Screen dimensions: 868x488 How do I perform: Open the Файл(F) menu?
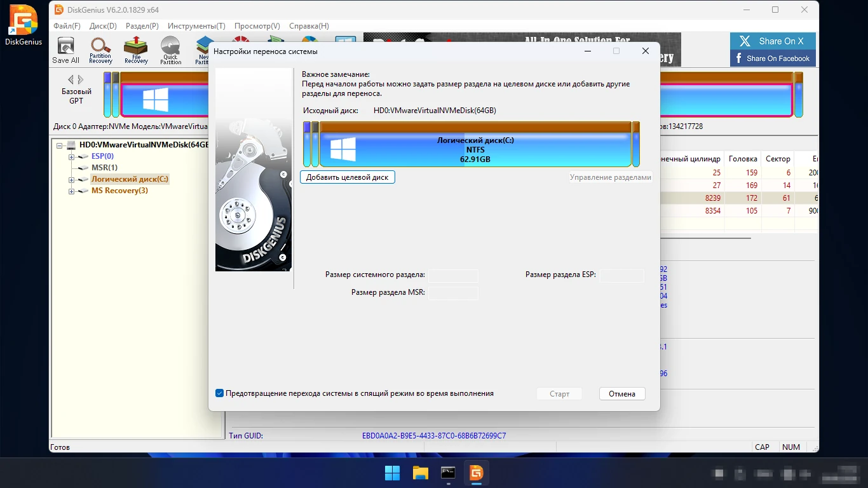[67, 26]
